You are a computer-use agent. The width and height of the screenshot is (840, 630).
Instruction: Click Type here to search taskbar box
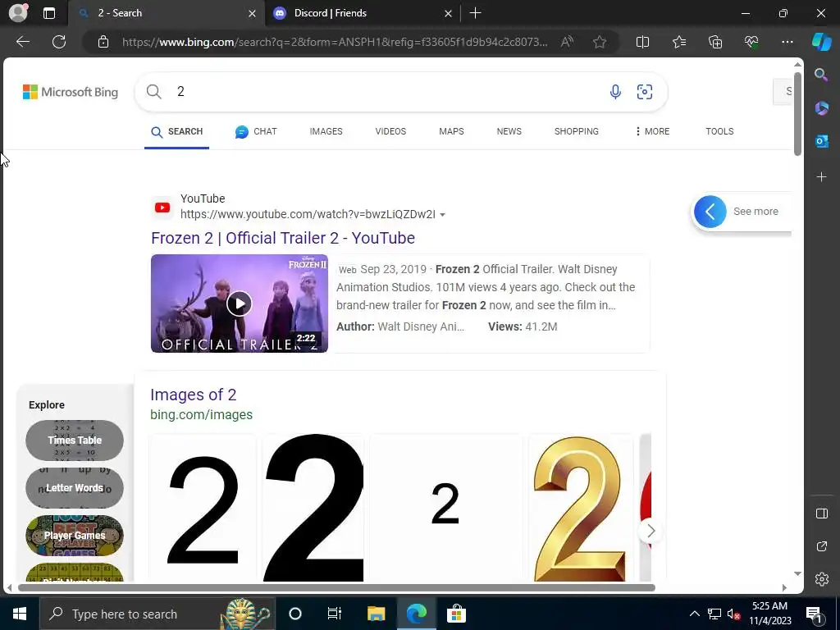click(x=157, y=614)
